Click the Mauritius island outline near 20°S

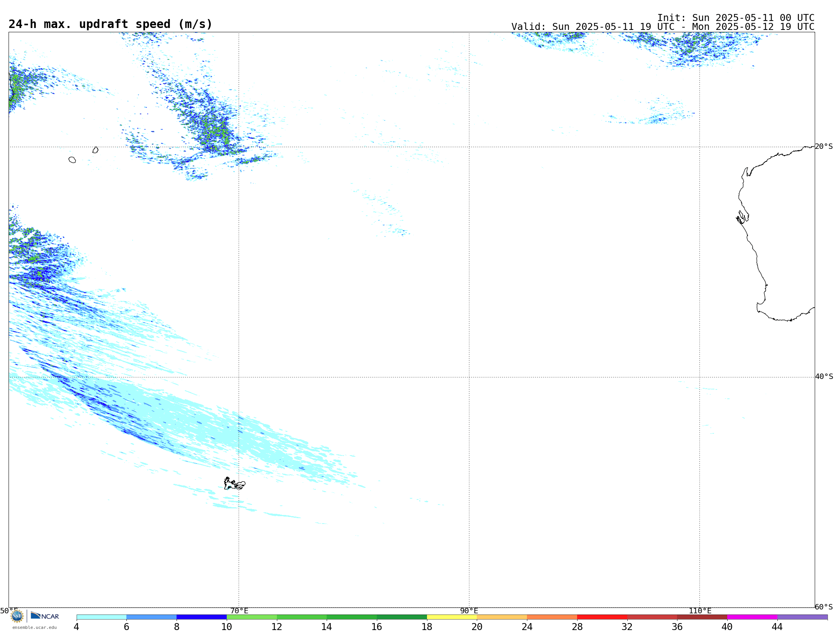click(95, 150)
